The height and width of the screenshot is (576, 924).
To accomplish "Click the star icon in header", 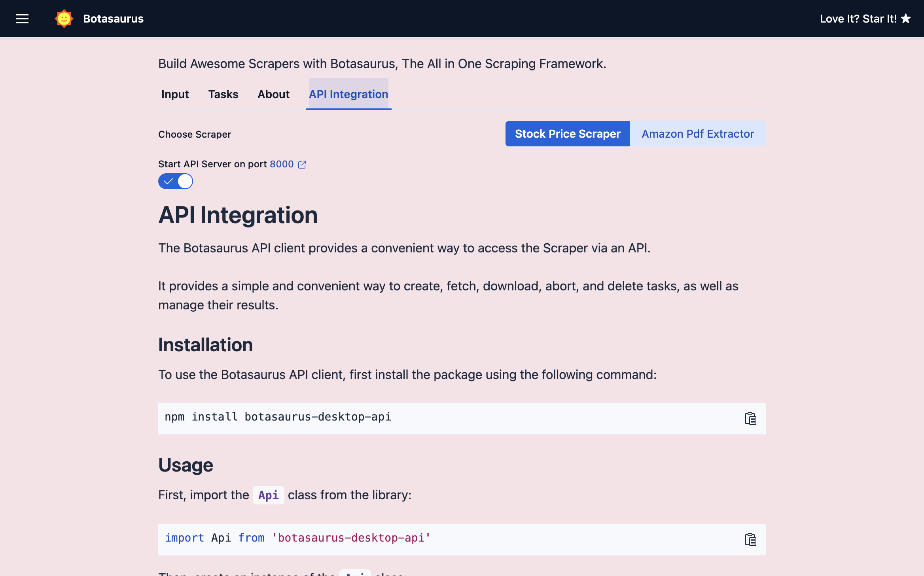I will (906, 19).
